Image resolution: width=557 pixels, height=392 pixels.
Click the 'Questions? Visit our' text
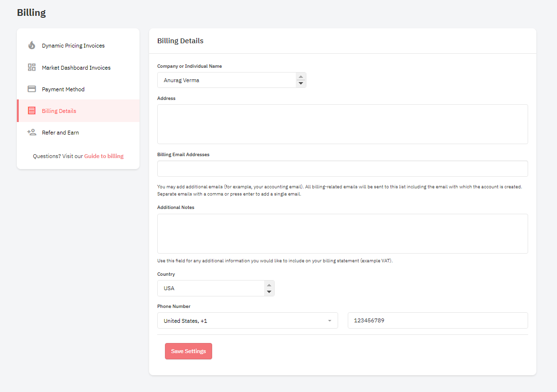click(x=58, y=156)
